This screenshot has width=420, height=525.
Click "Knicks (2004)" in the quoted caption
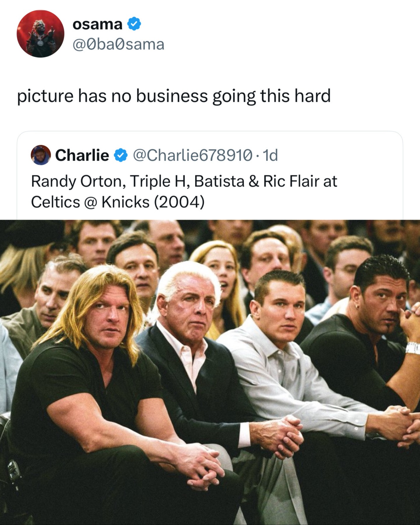coord(153,202)
